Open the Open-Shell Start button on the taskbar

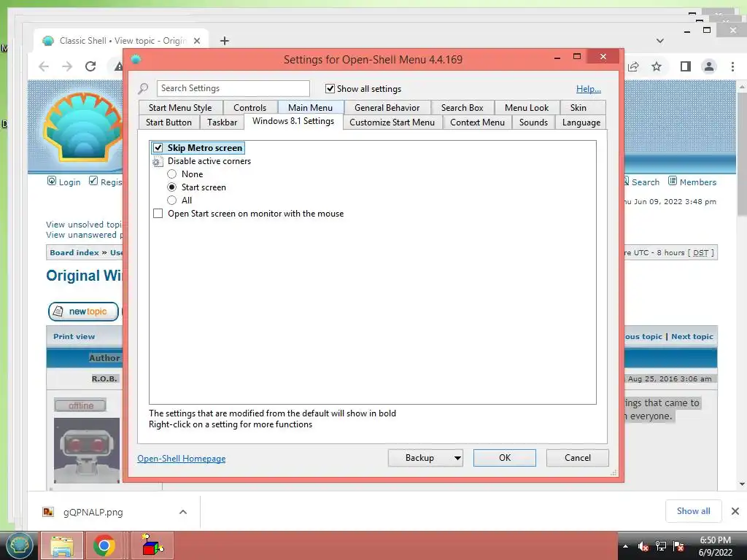(x=18, y=545)
